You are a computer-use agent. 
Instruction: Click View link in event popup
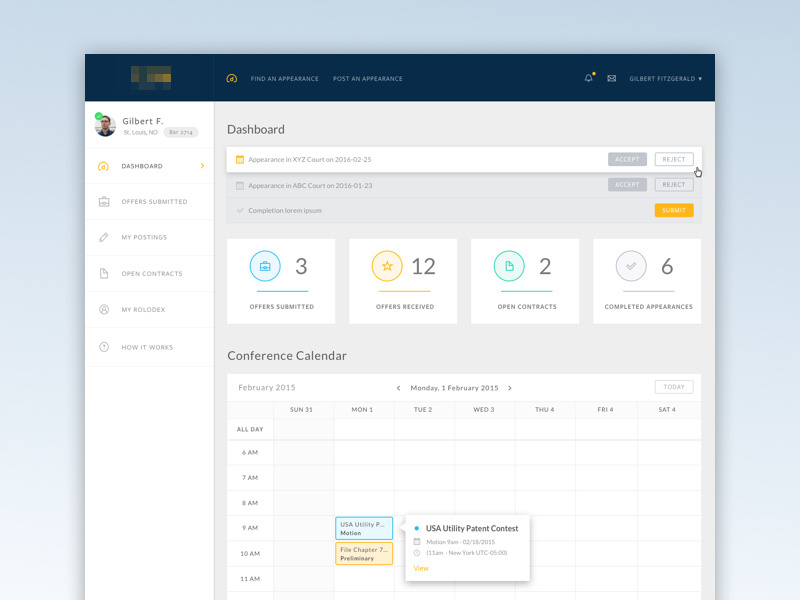click(421, 568)
